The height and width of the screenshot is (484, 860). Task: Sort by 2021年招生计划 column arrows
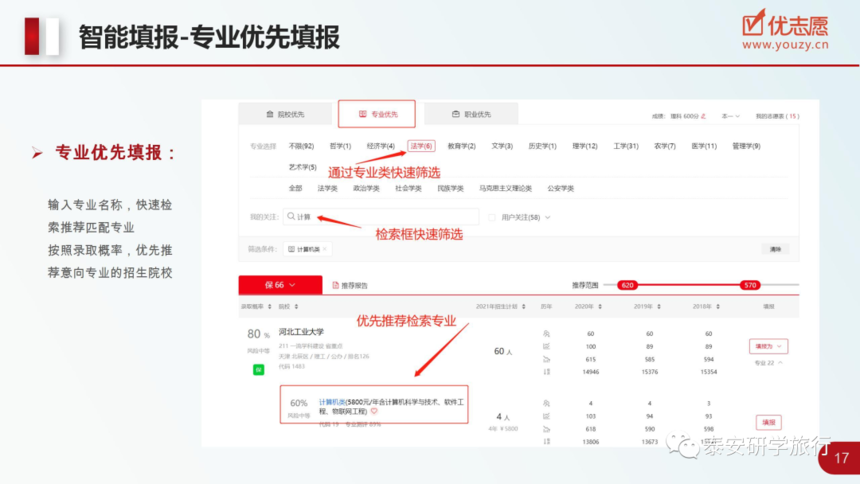(524, 307)
